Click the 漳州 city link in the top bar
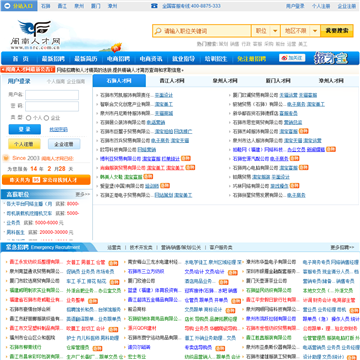Viewport: 360px width, 360px height. tap(112, 6)
